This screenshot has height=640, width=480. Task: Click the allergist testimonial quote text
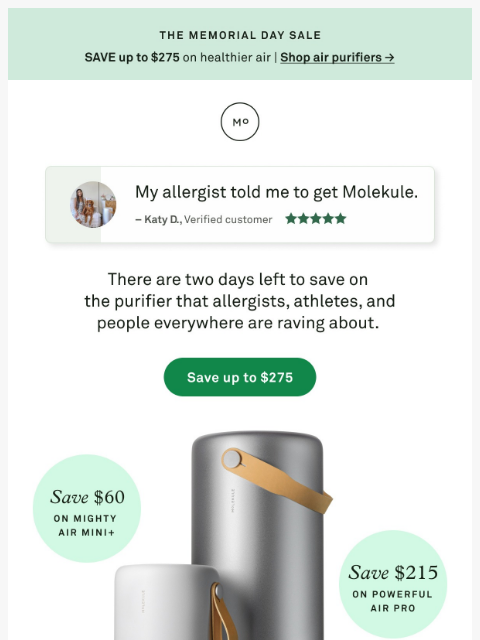click(x=276, y=192)
